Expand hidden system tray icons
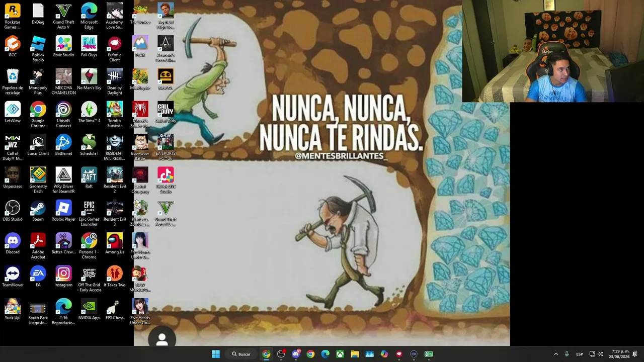 tap(556, 354)
